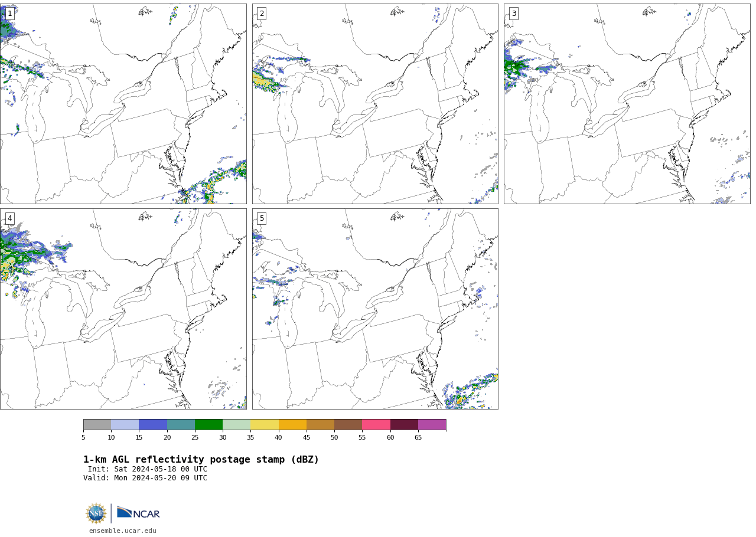Click the tan 45-50 dBZ swatch
Image resolution: width=756 pixels, height=537 pixels.
[x=320, y=425]
